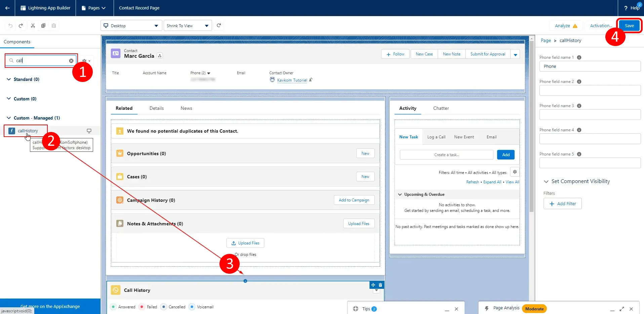Click the cut scissors icon
644x314 pixels.
33,26
